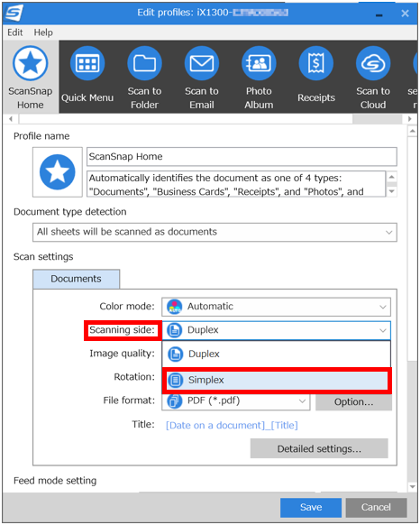Viewport: 420px width, 525px height.
Task: Pick Duplex from the scanning side list
Action: [277, 354]
